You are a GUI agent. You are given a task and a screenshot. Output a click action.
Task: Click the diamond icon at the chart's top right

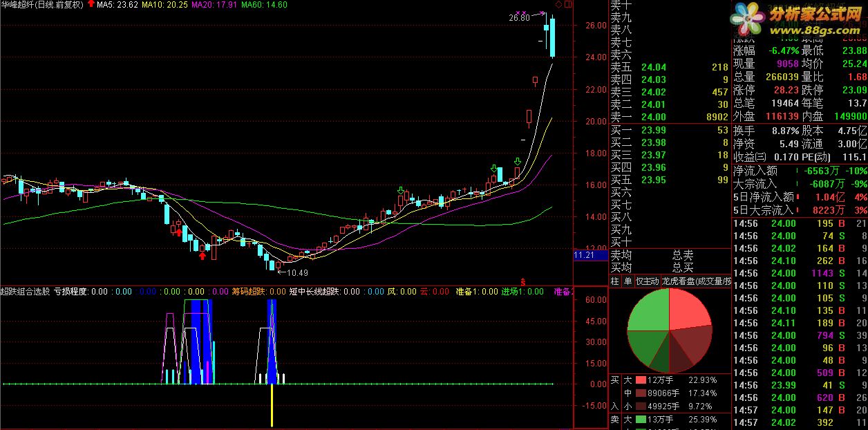(558, 4)
